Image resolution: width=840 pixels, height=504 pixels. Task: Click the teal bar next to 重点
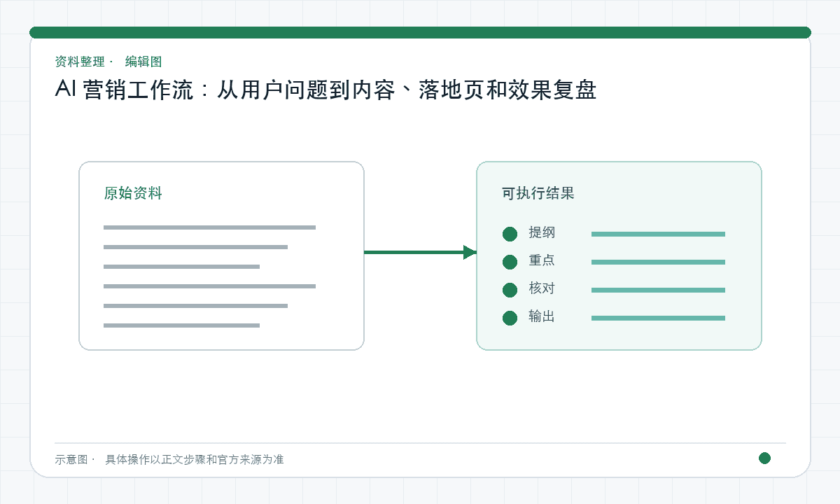658,262
